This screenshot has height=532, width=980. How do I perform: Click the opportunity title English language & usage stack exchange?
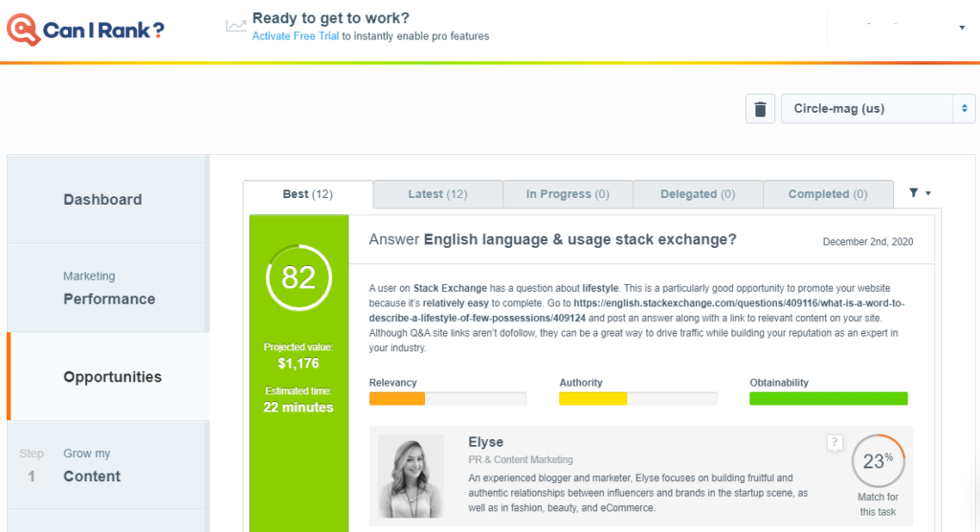(x=580, y=239)
